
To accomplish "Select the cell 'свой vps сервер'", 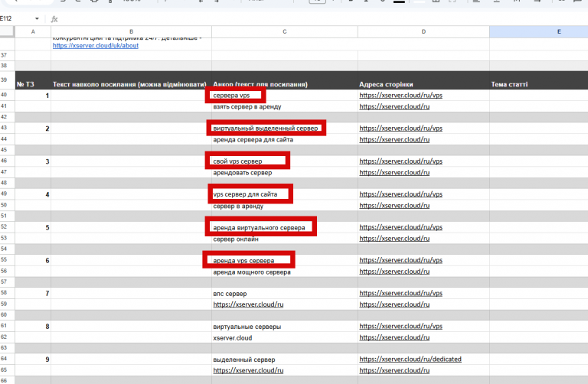I will (285, 161).
